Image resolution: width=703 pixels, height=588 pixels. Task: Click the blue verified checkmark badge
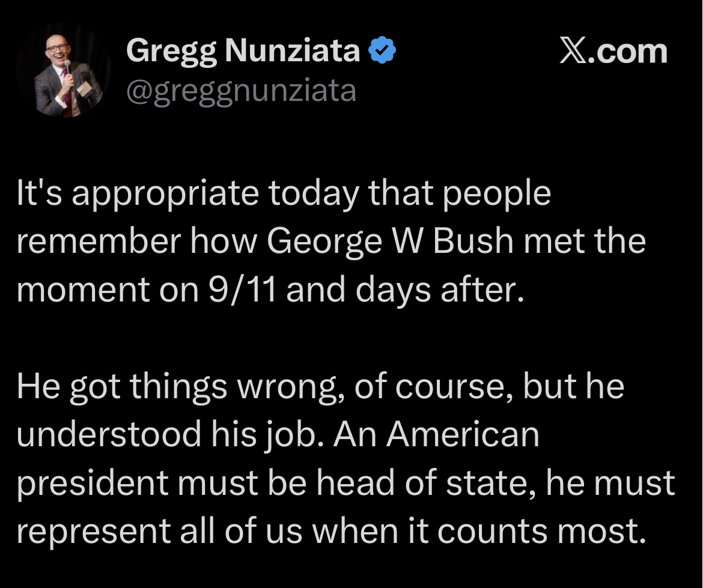pos(382,50)
